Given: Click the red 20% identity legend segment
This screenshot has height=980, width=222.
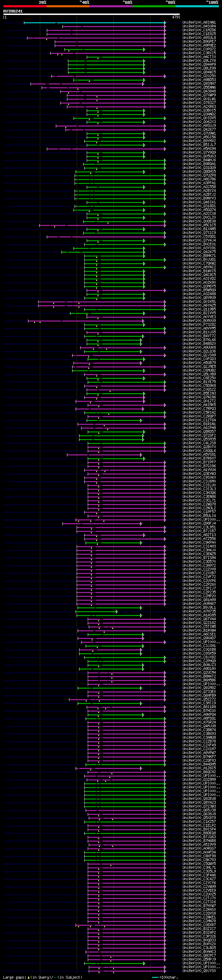Looking at the screenshot, I should 25,6.
